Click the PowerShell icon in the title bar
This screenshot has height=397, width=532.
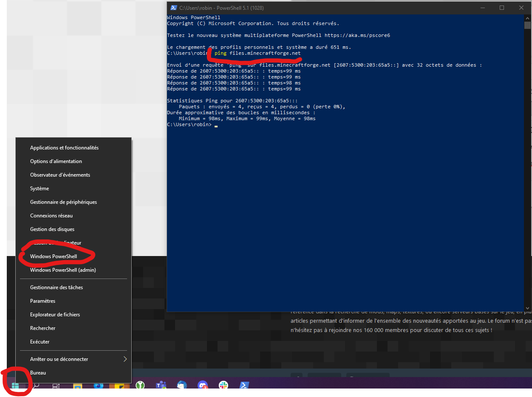point(173,8)
